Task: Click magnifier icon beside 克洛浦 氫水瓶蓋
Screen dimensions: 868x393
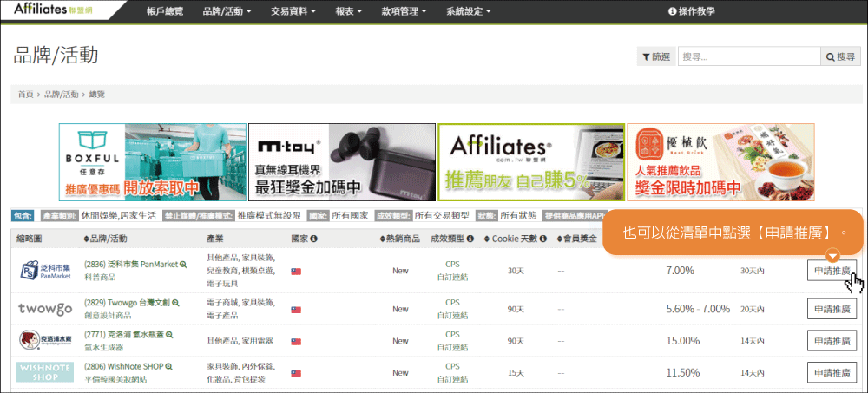Action: (170, 335)
